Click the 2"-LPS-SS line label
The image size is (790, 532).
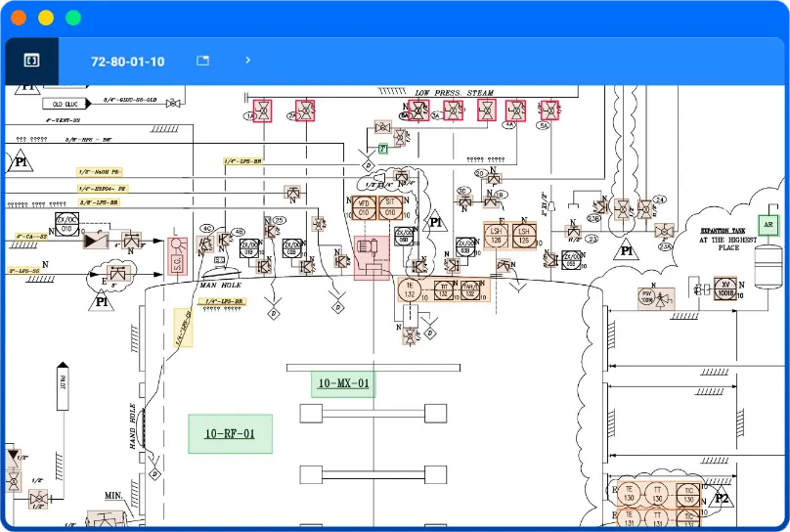pos(23,271)
